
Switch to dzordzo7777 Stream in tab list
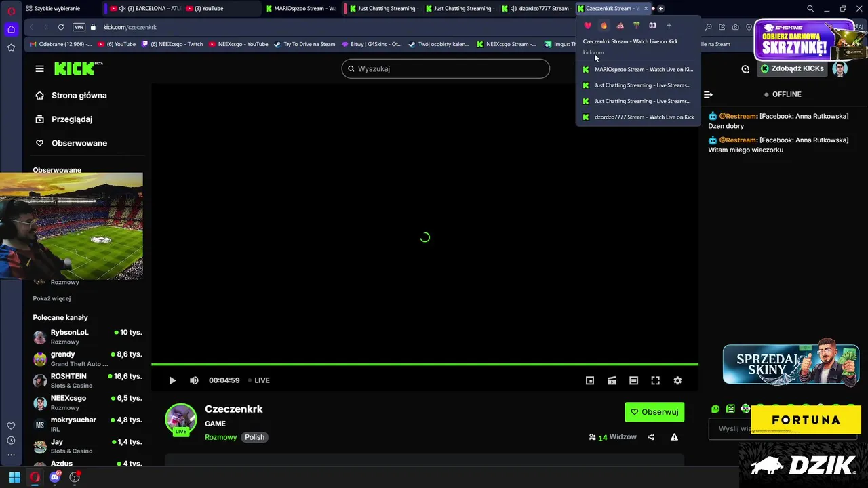638,117
